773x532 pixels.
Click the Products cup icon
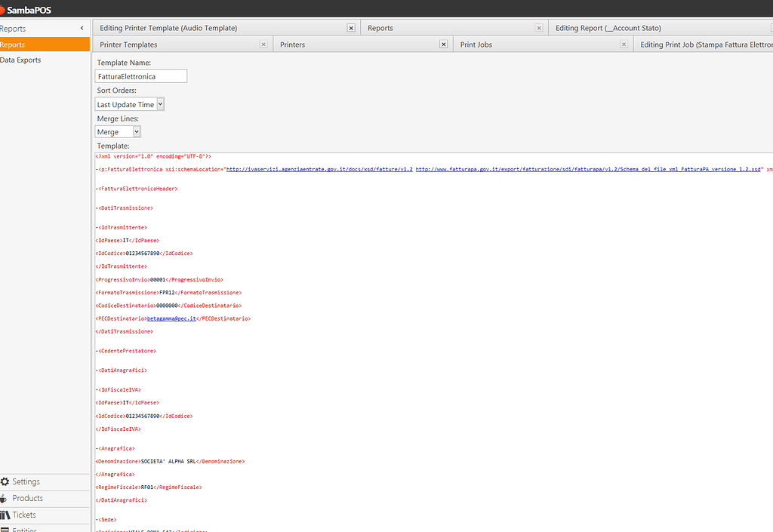click(5, 498)
